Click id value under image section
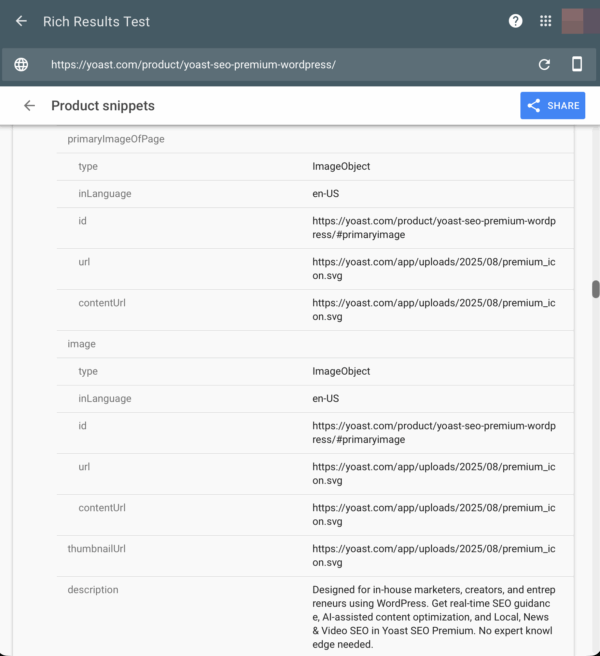 [434, 433]
